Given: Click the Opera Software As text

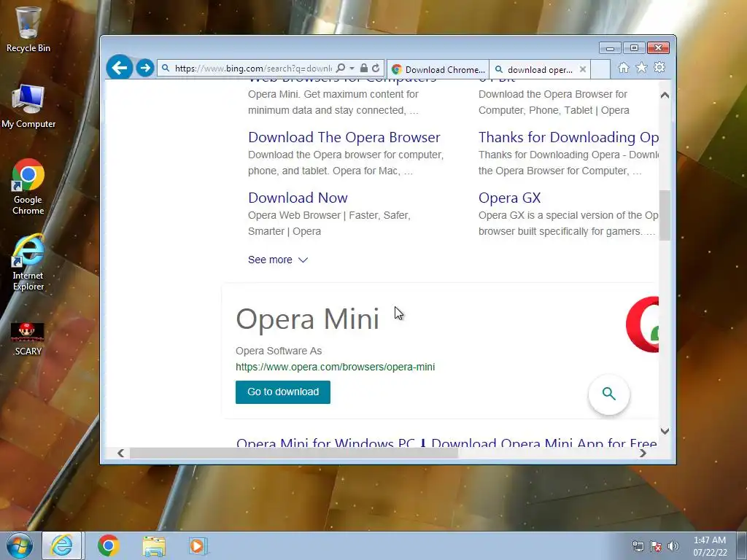Looking at the screenshot, I should (279, 351).
